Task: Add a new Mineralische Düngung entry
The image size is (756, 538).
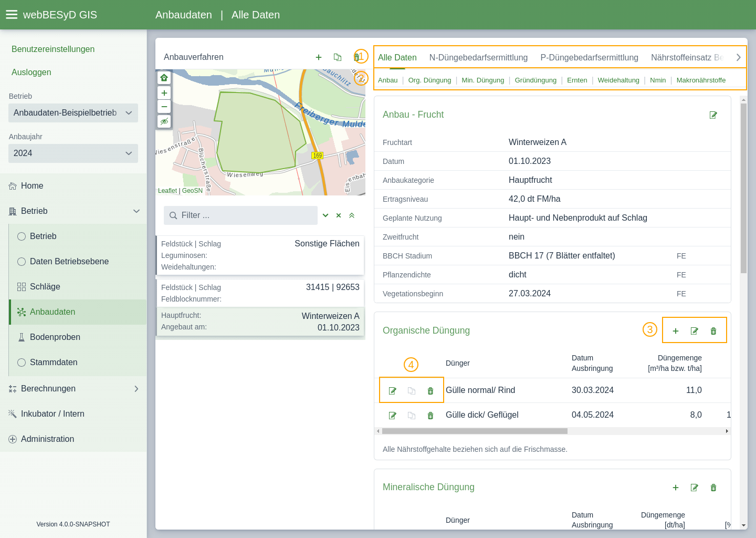Action: pyautogui.click(x=676, y=488)
